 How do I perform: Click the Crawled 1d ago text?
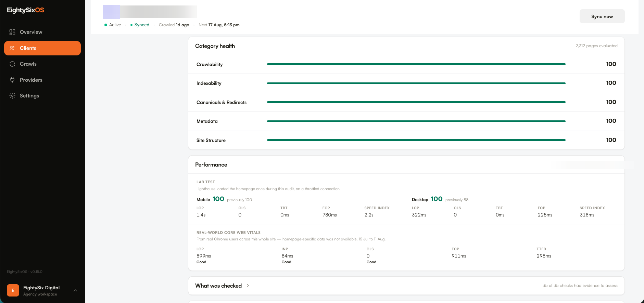point(174,25)
